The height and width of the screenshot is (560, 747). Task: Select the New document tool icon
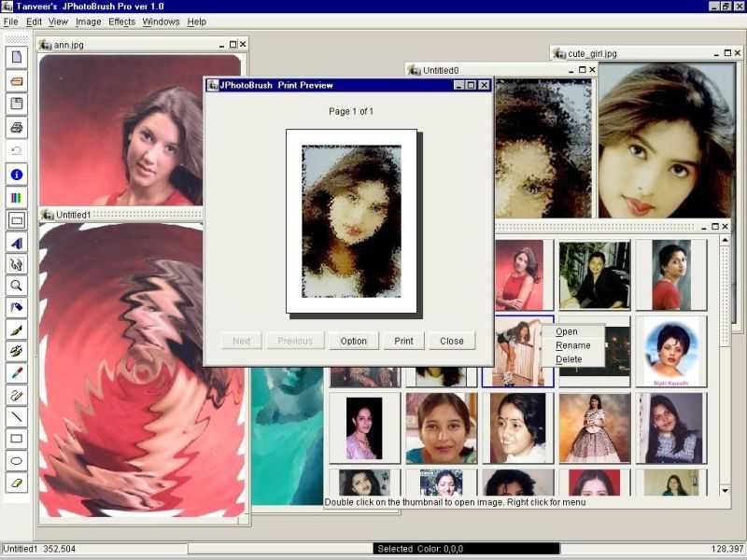point(17,57)
